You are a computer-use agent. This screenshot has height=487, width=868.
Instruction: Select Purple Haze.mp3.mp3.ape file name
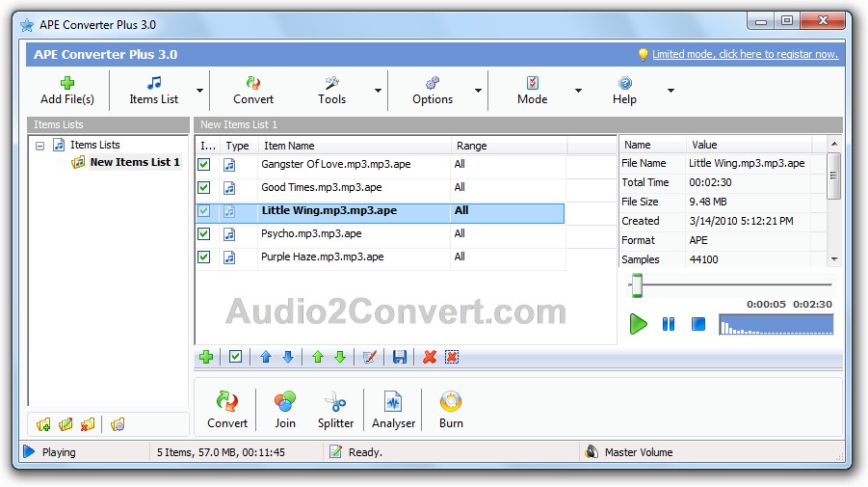[x=322, y=257]
